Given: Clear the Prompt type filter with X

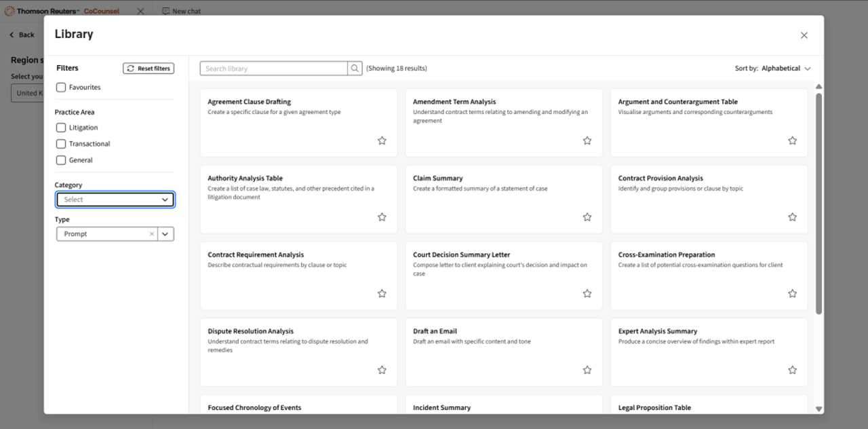Looking at the screenshot, I should point(152,234).
